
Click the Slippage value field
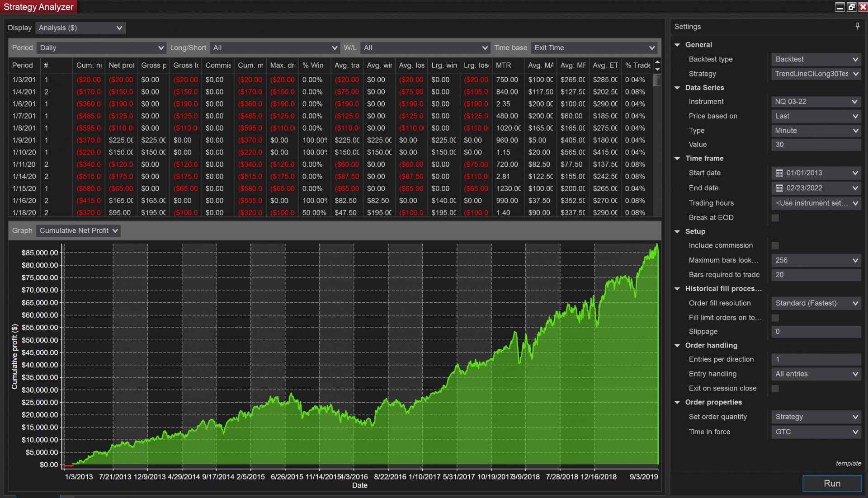click(816, 332)
